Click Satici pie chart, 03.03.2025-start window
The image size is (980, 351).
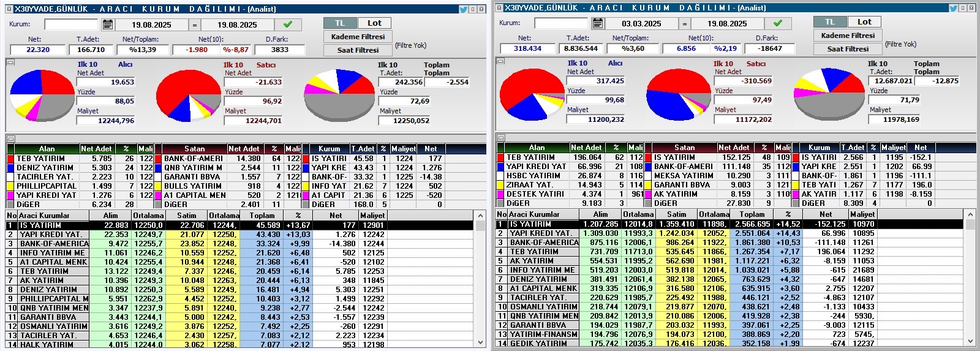tap(679, 94)
